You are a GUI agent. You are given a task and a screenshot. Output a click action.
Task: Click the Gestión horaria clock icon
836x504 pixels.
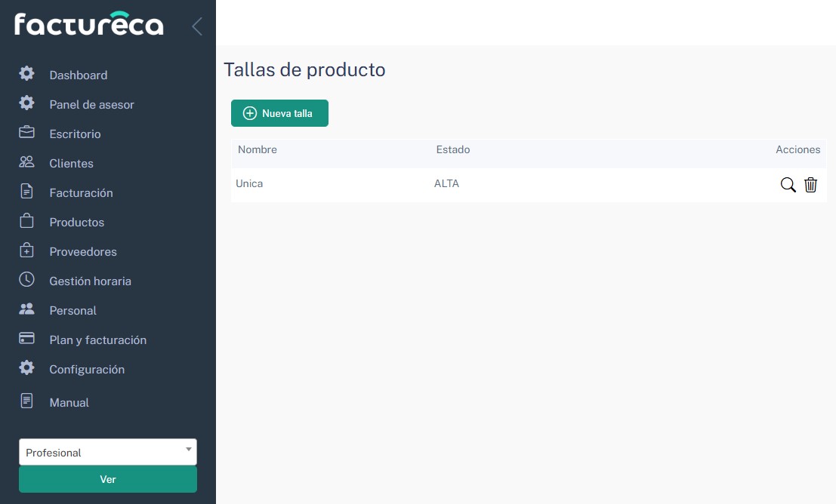click(27, 280)
